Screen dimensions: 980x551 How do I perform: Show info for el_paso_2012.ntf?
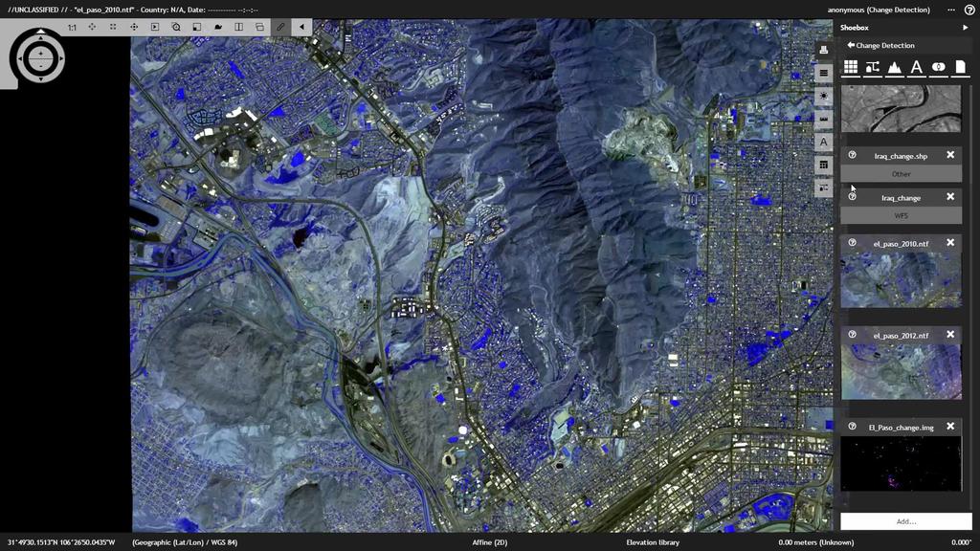[852, 334]
